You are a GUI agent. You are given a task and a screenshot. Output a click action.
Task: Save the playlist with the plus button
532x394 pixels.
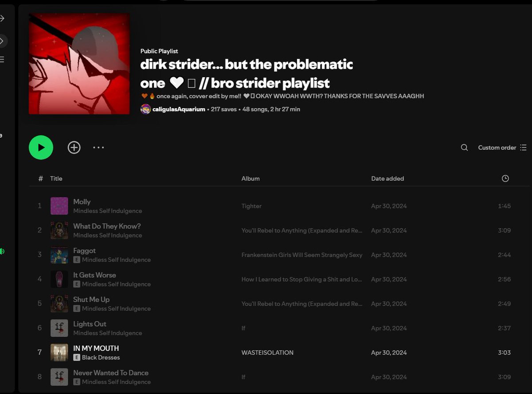[74, 147]
